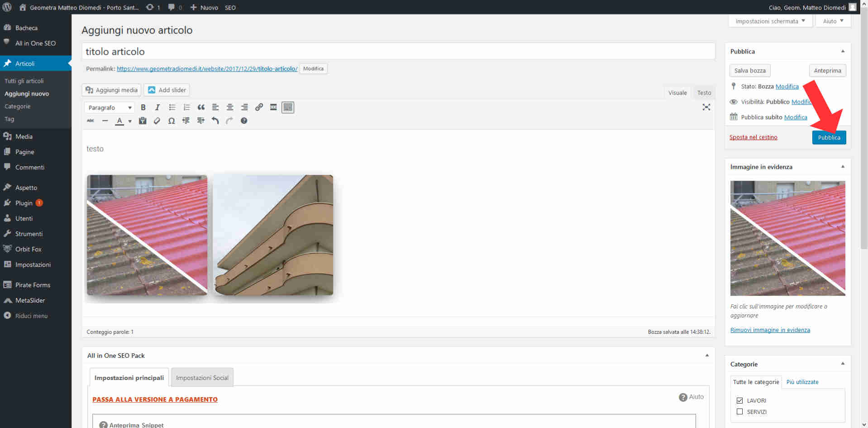868x428 pixels.
Task: Open the updates indicator in admin bar
Action: [153, 7]
